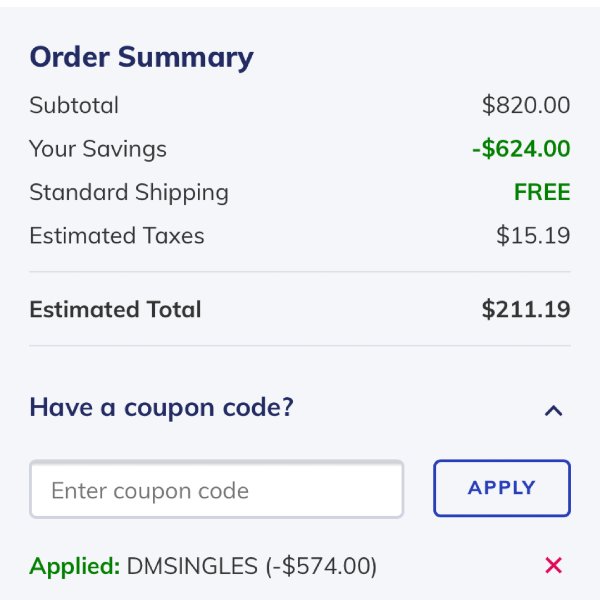Focus the Enter coupon code field
600x600 pixels.
[216, 490]
